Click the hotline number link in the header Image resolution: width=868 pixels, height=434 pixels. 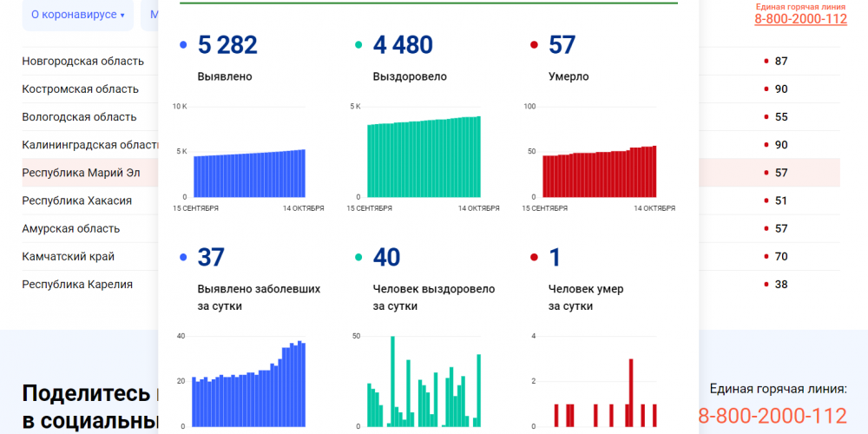(800, 19)
